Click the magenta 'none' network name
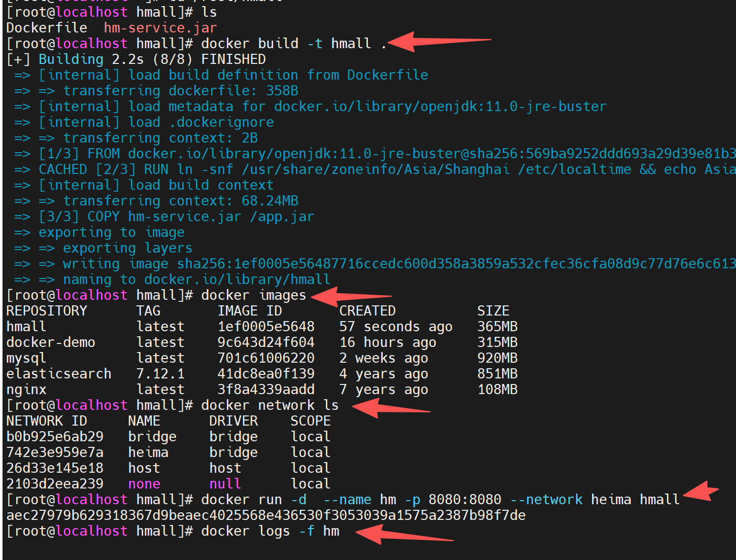The image size is (736, 560). [144, 484]
